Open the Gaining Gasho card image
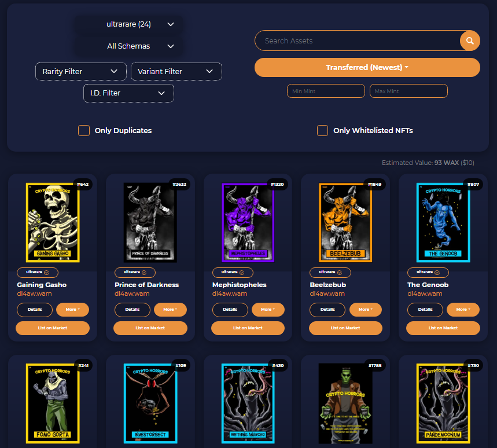 pos(53,223)
